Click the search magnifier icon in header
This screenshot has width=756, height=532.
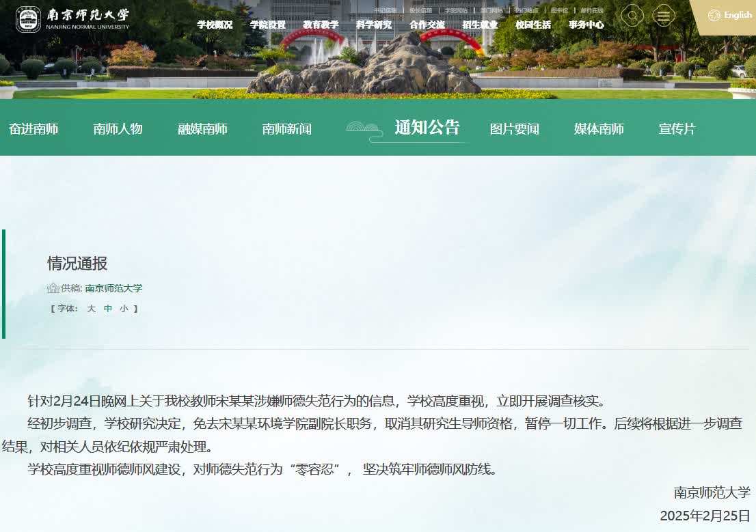632,16
